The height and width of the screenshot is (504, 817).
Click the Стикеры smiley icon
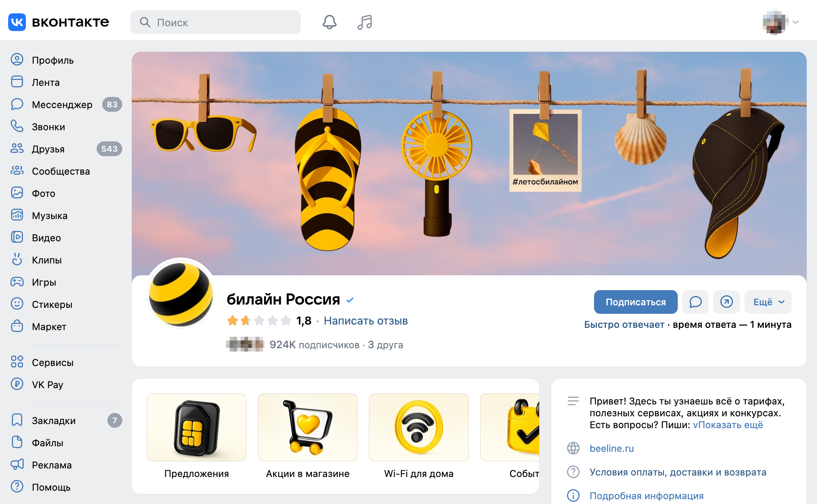(x=17, y=304)
